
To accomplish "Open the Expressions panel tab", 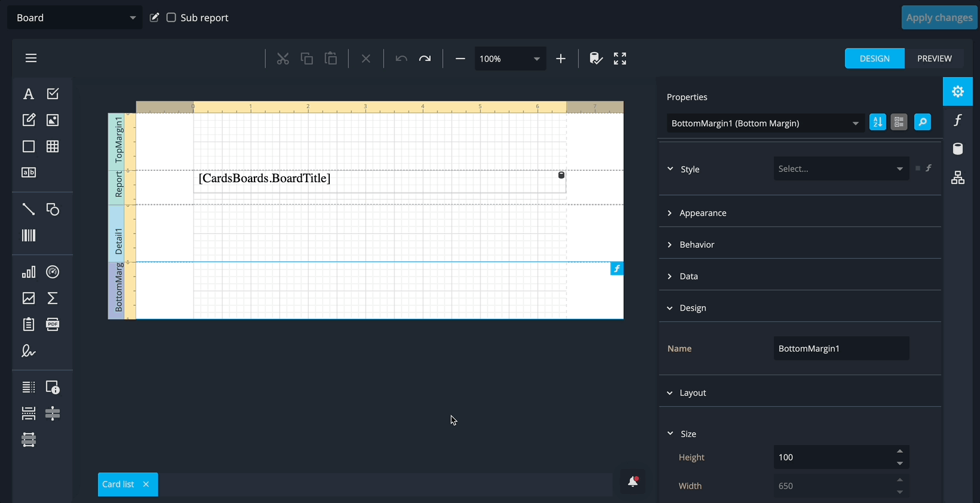I will click(958, 120).
